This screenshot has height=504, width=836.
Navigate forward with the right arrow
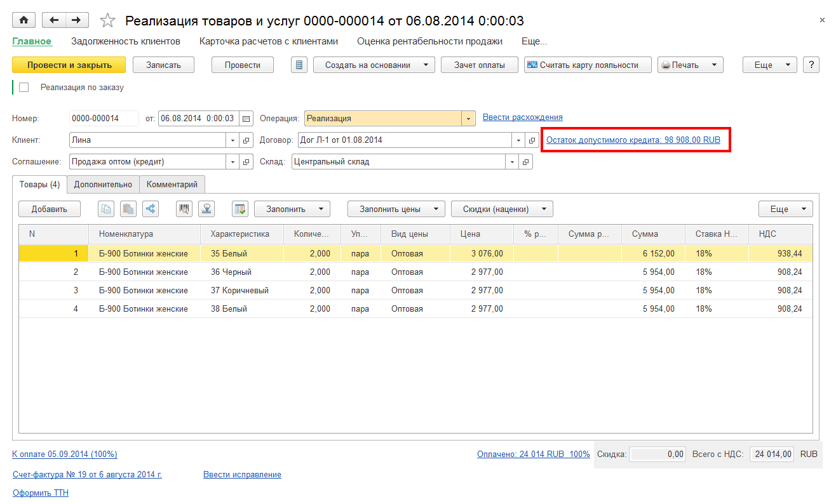(x=77, y=20)
